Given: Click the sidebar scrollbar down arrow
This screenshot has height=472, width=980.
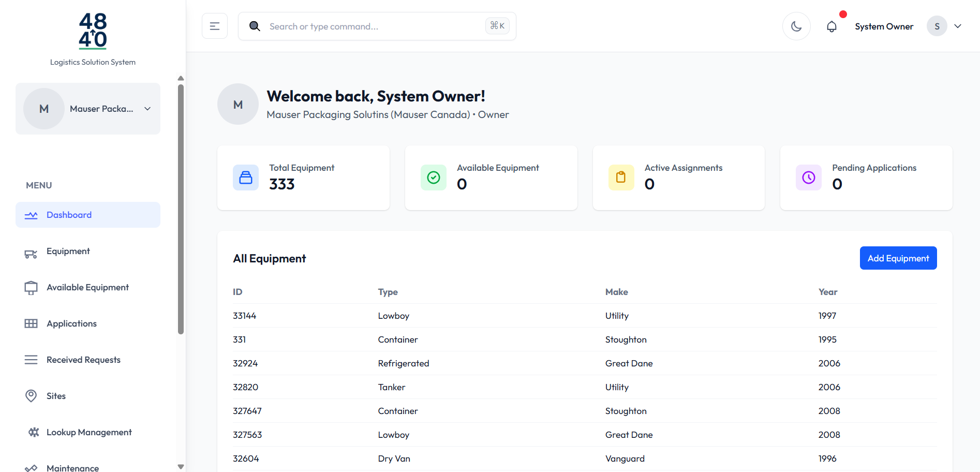Looking at the screenshot, I should pyautogui.click(x=181, y=466).
